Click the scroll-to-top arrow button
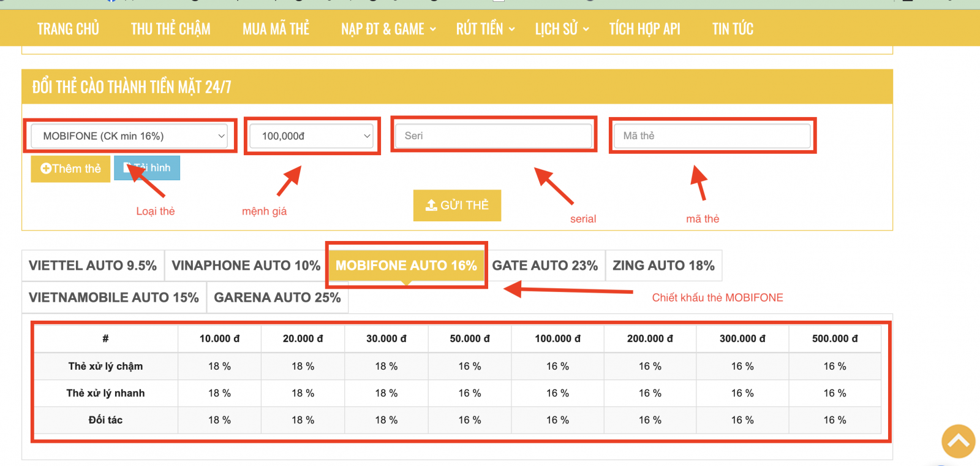 [959, 441]
